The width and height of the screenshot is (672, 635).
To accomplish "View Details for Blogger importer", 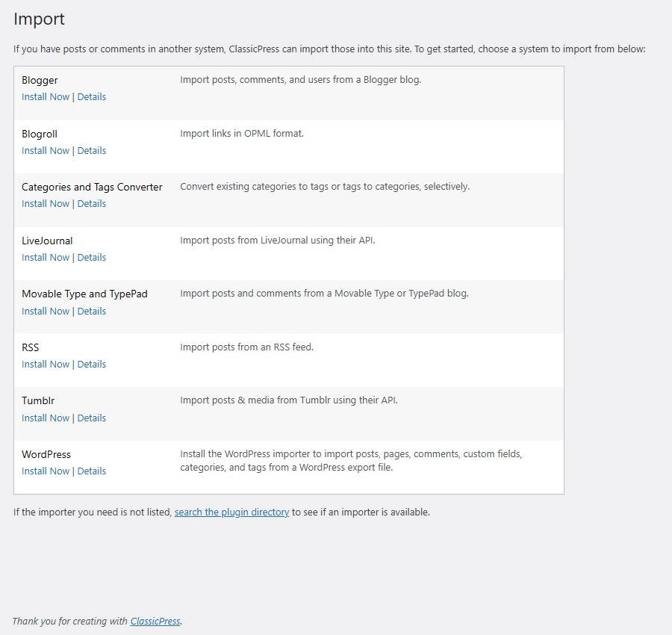I will [91, 97].
